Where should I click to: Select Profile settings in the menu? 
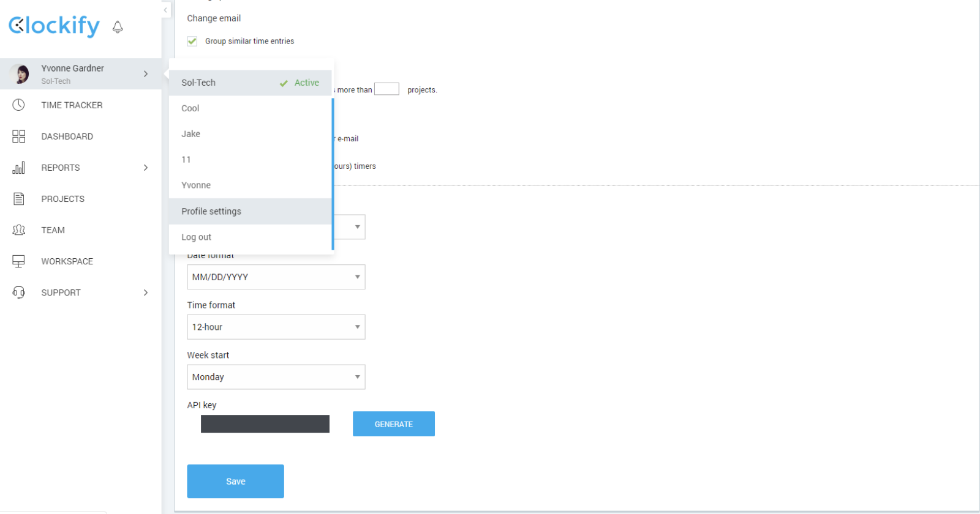pyautogui.click(x=211, y=212)
